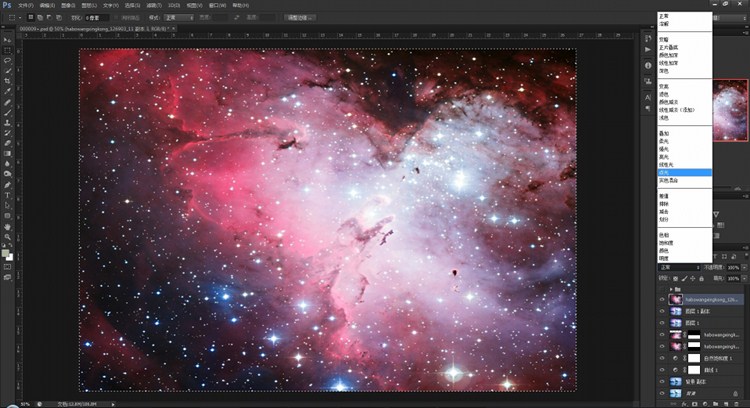Select the Eyedropper tool
Viewport: 750px width, 408px height.
[x=7, y=91]
